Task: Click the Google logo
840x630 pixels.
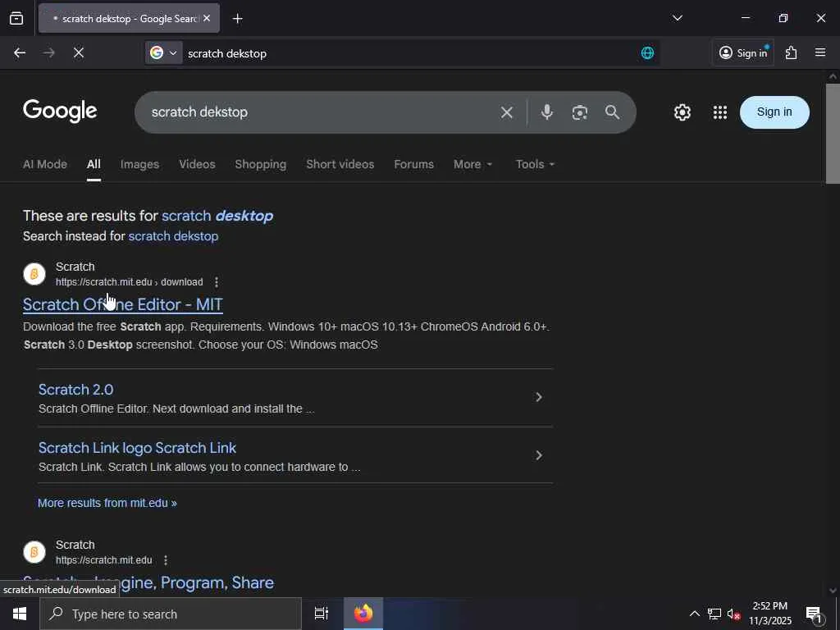Action: [x=60, y=111]
